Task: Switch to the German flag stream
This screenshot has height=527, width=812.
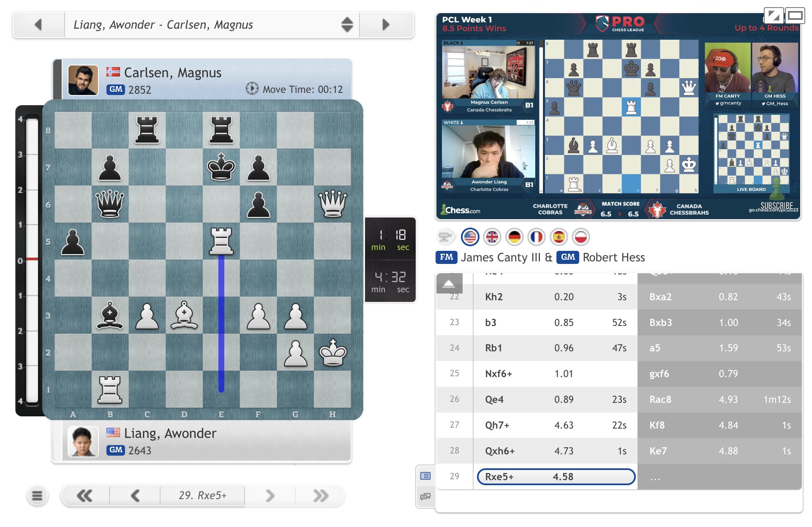Action: pos(514,237)
